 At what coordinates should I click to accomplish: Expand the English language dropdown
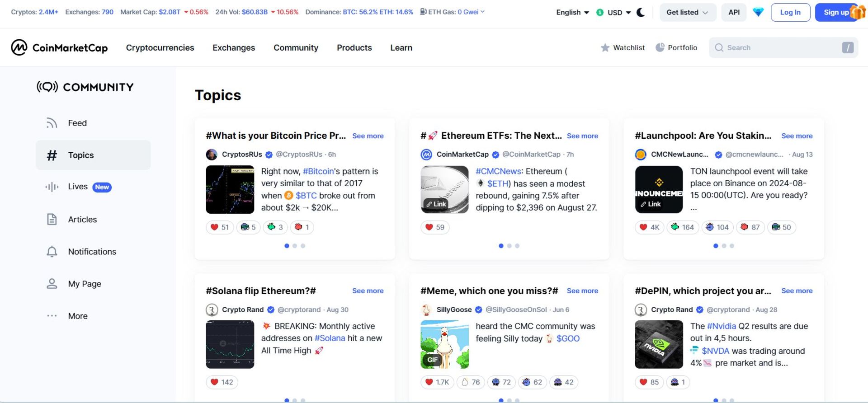(572, 12)
